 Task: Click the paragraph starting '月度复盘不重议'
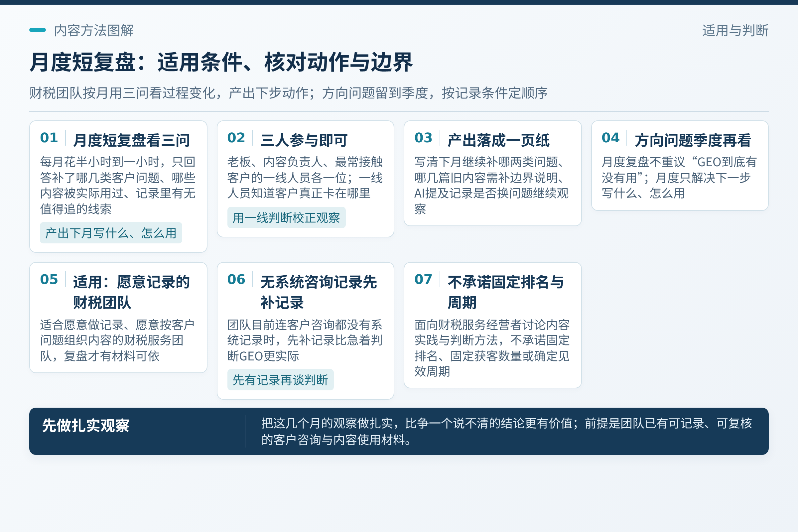679,178
